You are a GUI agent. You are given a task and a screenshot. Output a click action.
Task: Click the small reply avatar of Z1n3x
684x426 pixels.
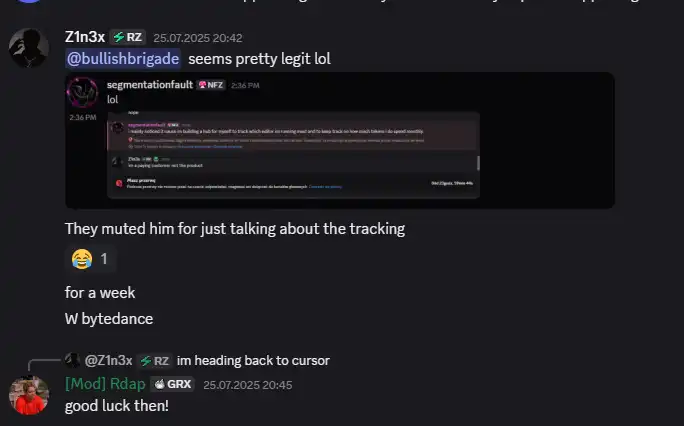72,360
